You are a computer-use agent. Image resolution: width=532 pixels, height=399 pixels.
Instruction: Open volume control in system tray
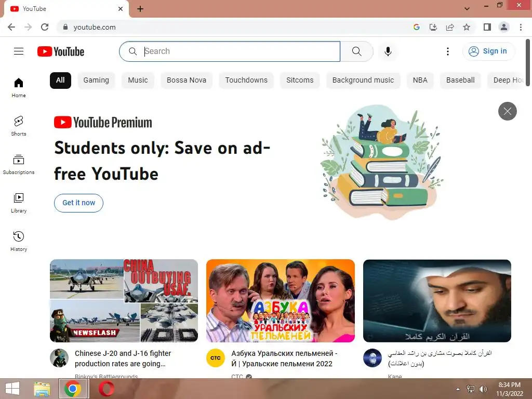(x=483, y=389)
